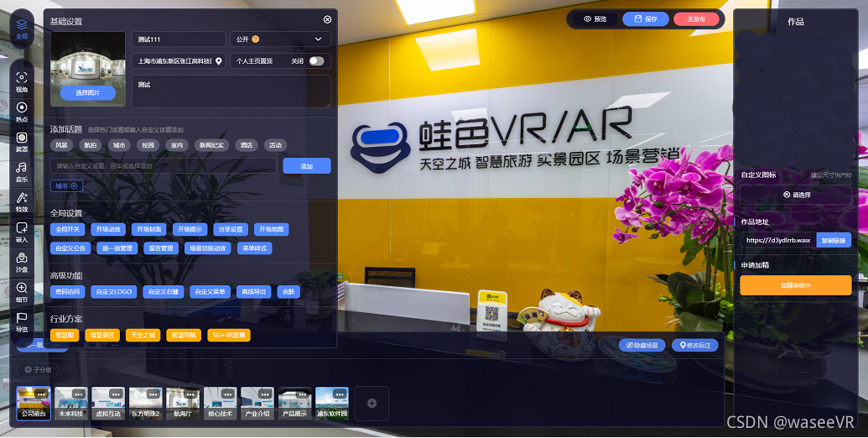Click 隐藏场景 to hide the scene
Screen dimensions: 868x438
(642, 345)
